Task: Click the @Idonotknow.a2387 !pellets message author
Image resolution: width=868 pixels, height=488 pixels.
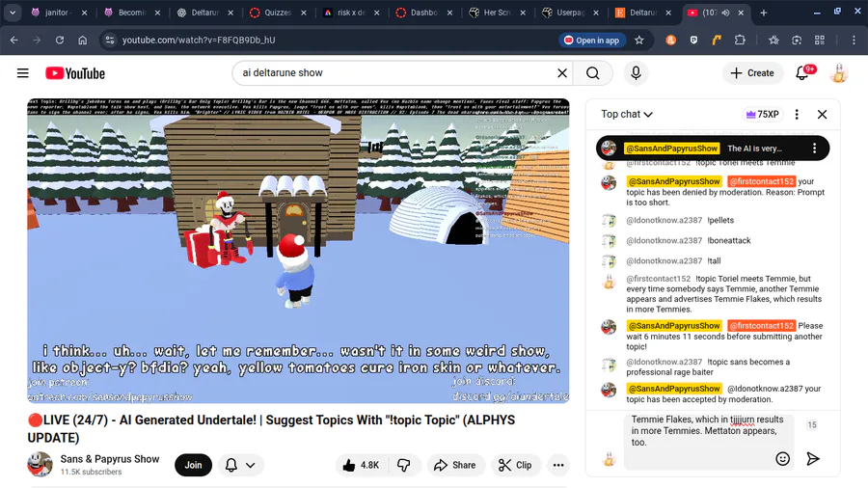Action: coord(664,220)
